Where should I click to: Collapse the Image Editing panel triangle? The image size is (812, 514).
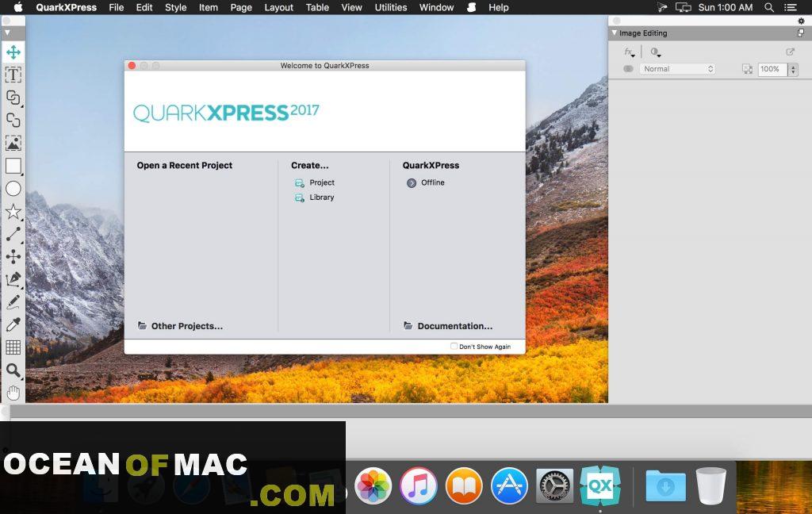tap(615, 33)
